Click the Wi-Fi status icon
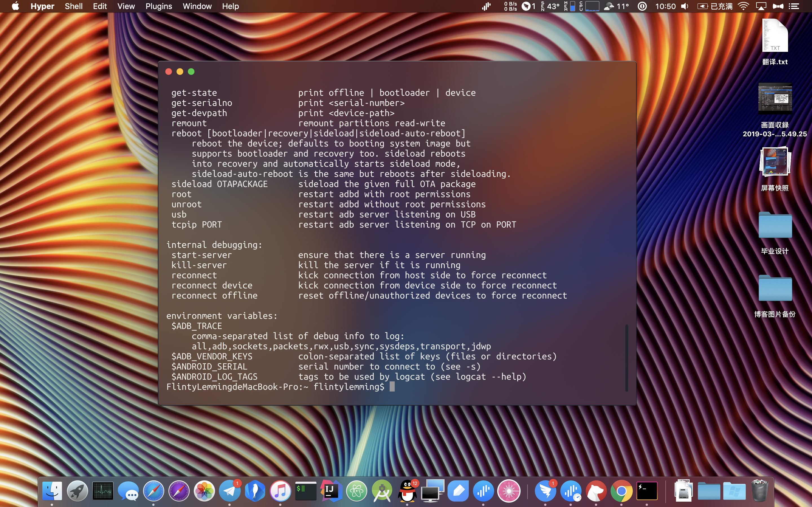Viewport: 812px width, 507px height. 743,6
